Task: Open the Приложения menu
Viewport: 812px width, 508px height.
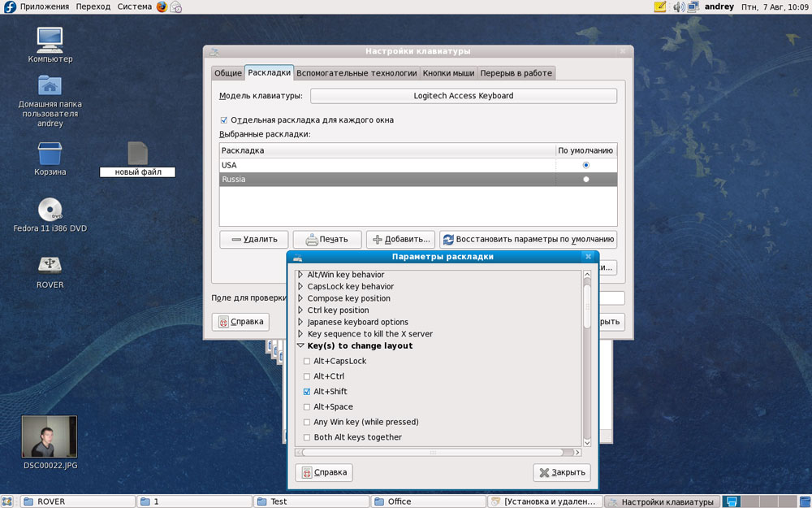Action: (x=44, y=7)
